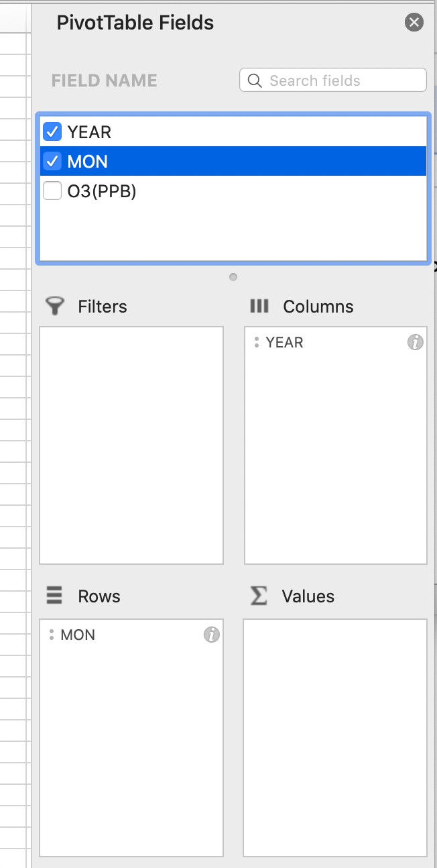Select the YEAR item in Columns area
The height and width of the screenshot is (868, 437).
coord(285,343)
